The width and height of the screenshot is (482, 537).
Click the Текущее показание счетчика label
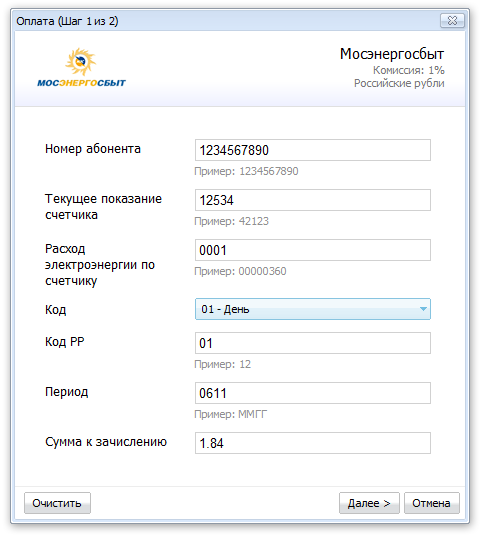(x=103, y=207)
